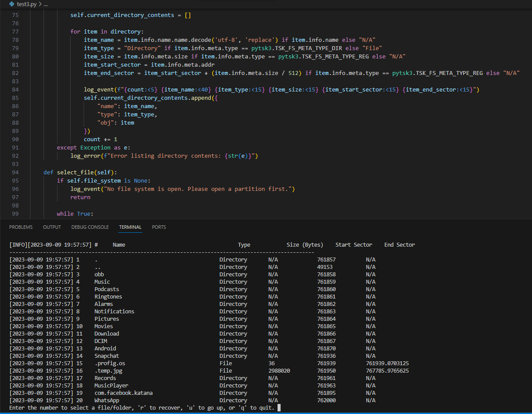Click '"name": item_name,' on line 86

pyautogui.click(x=127, y=106)
